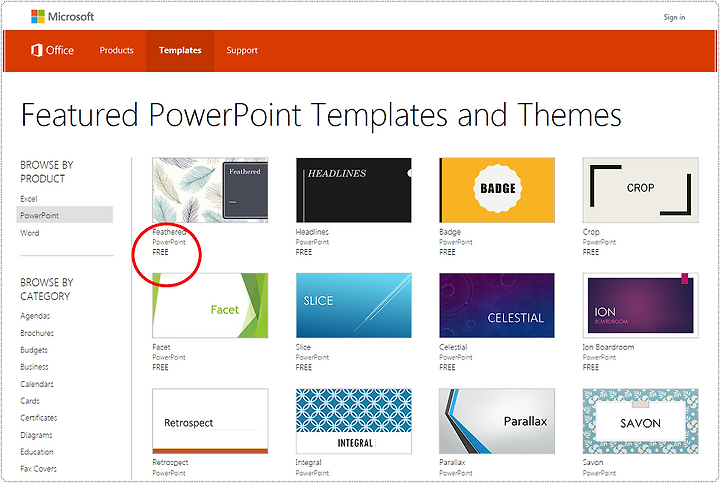This screenshot has height=483, width=720.
Task: Open the Headlines template thumbnail
Action: pos(354,190)
